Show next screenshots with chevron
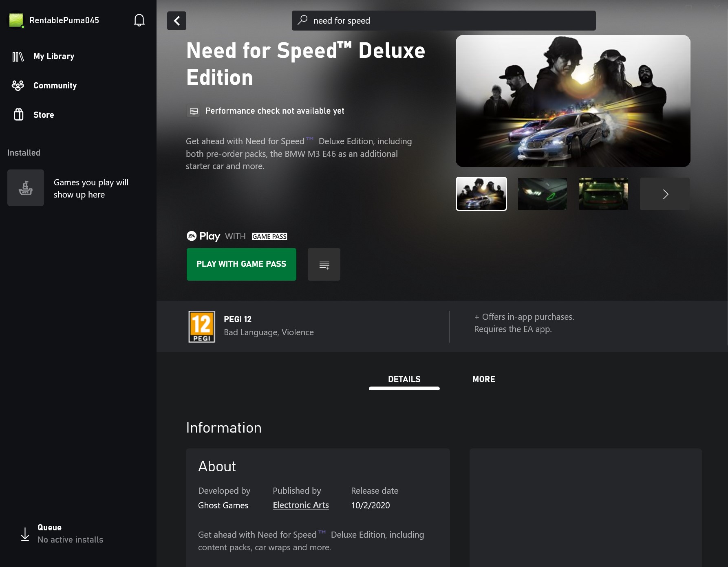This screenshot has height=567, width=728. point(665,194)
